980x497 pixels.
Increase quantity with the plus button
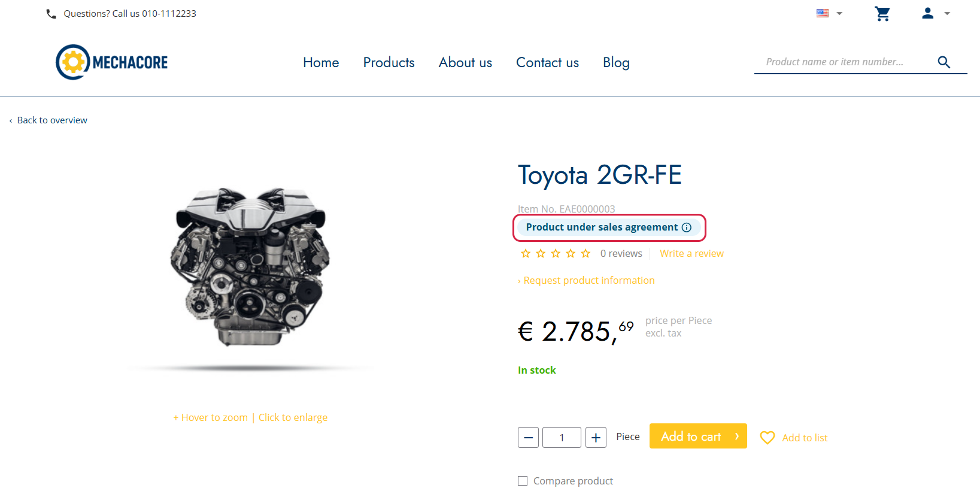(596, 438)
